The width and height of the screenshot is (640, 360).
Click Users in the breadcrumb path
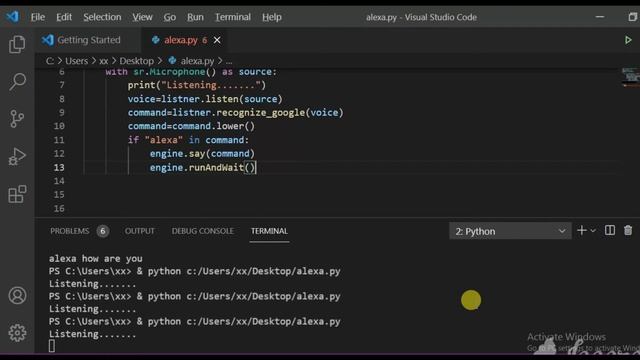pos(76,61)
